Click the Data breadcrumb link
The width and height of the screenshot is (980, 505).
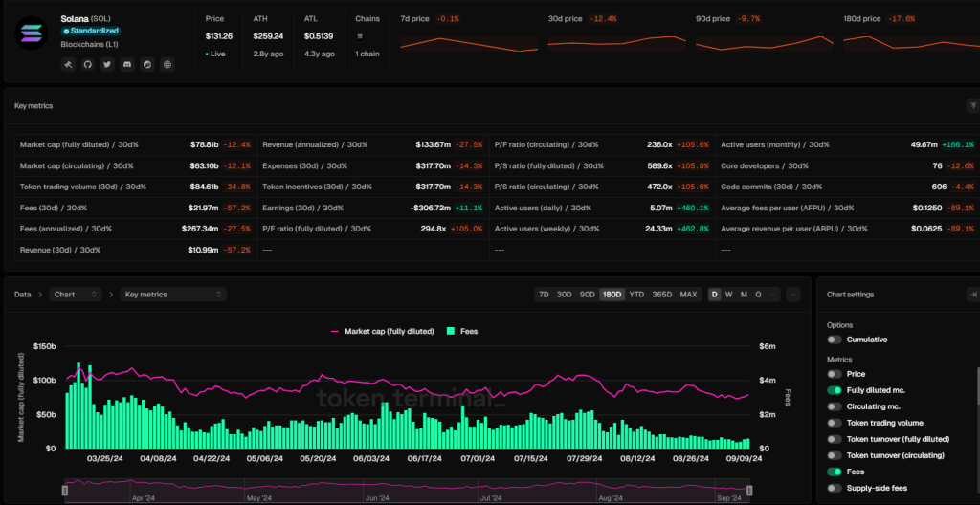23,295
